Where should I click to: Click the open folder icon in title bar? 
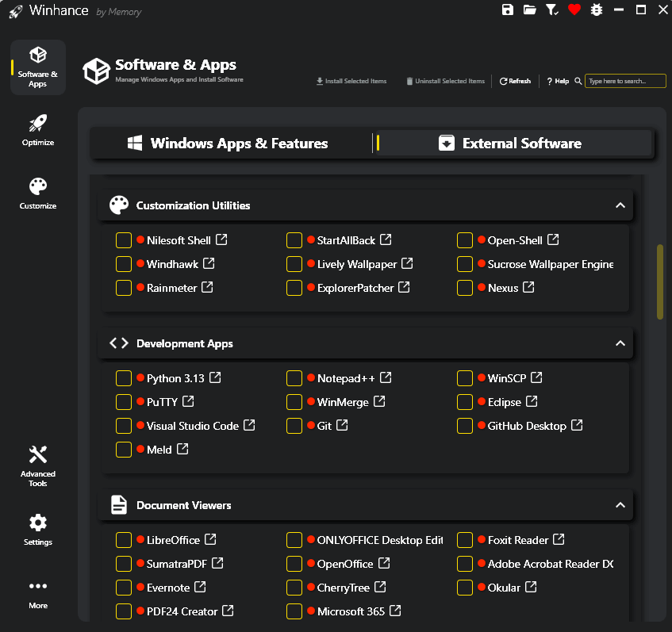(x=530, y=10)
